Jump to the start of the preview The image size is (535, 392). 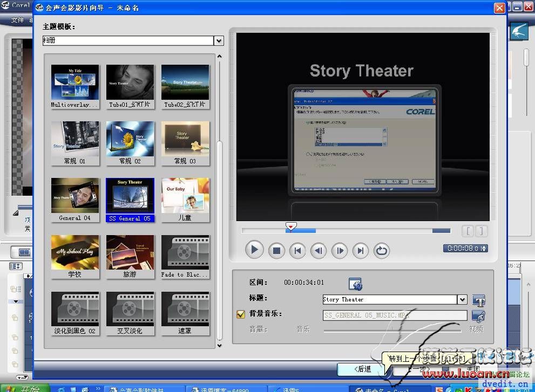297,251
